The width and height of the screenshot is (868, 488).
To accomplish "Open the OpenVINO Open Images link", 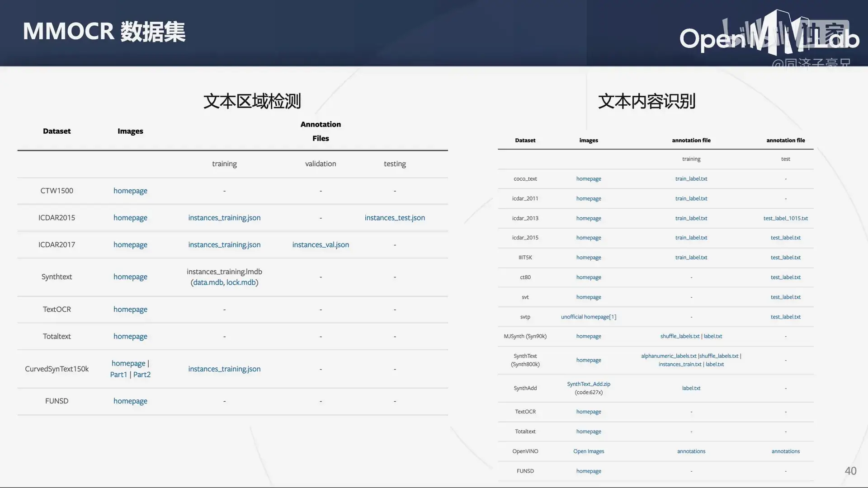I will click(589, 452).
